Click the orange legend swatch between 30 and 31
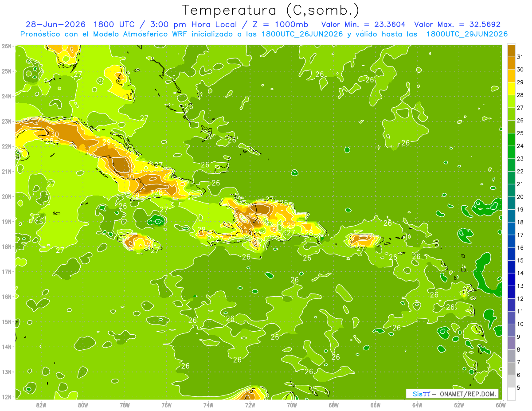The height and width of the screenshot is (411, 532). (x=511, y=63)
